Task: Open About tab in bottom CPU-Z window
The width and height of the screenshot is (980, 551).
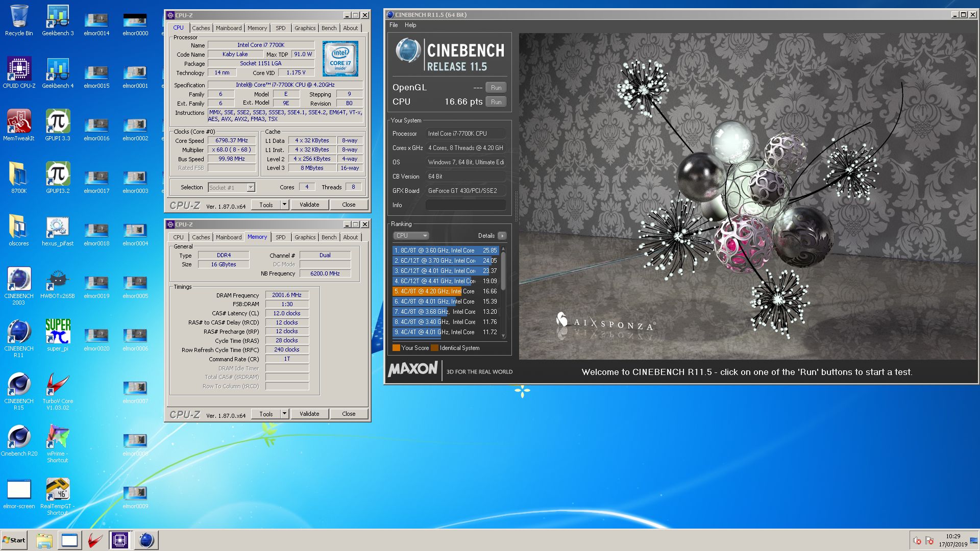Action: pos(351,237)
